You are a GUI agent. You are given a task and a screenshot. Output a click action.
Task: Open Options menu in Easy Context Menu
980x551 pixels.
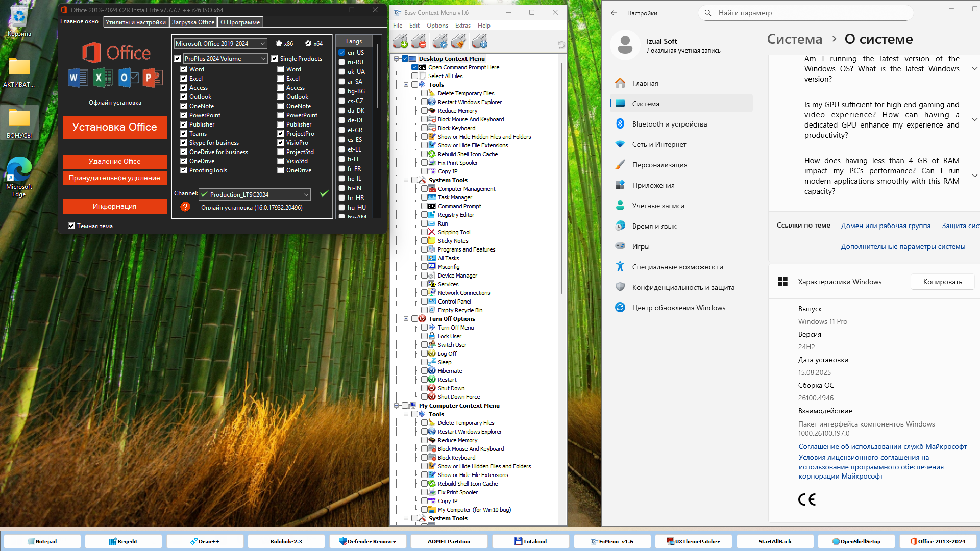click(437, 26)
